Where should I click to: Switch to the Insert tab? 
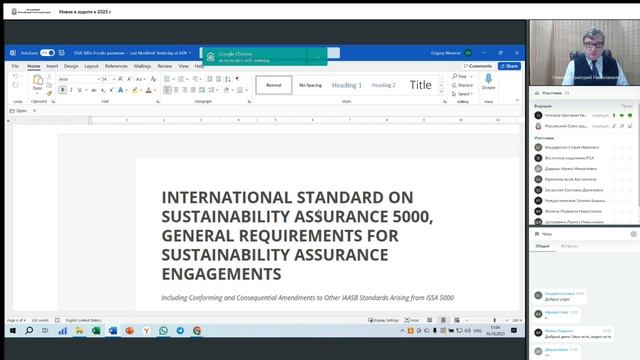(52, 66)
